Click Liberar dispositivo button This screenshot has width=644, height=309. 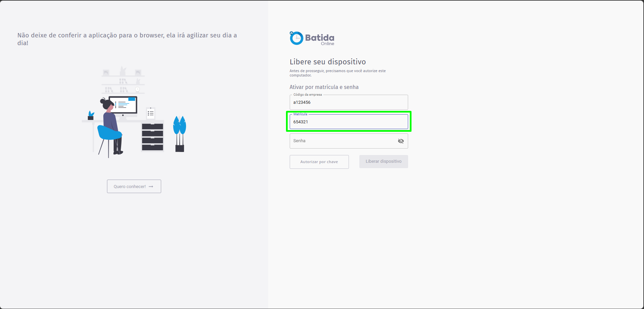384,161
